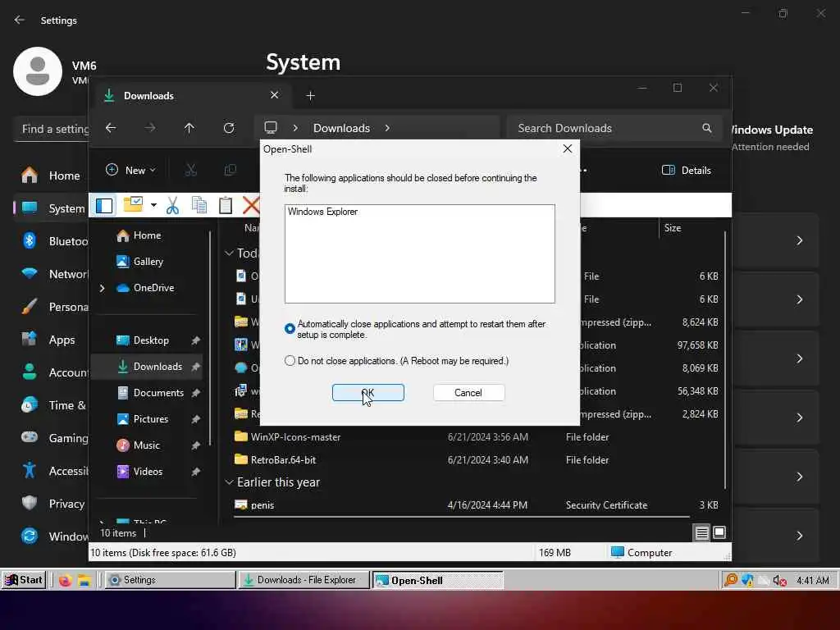The width and height of the screenshot is (840, 630).
Task: Select Automatically close applications radio option
Action: point(290,329)
